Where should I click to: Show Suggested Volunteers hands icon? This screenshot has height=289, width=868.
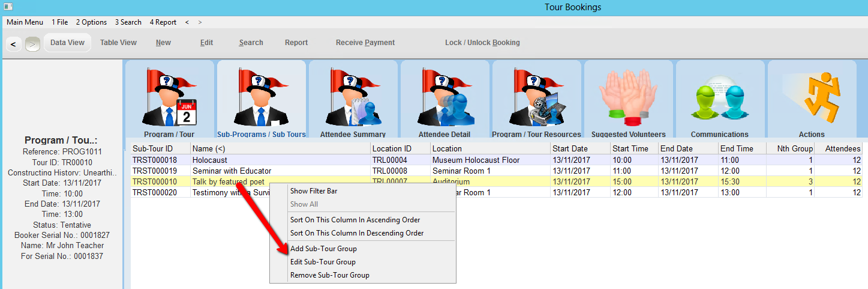click(x=628, y=100)
